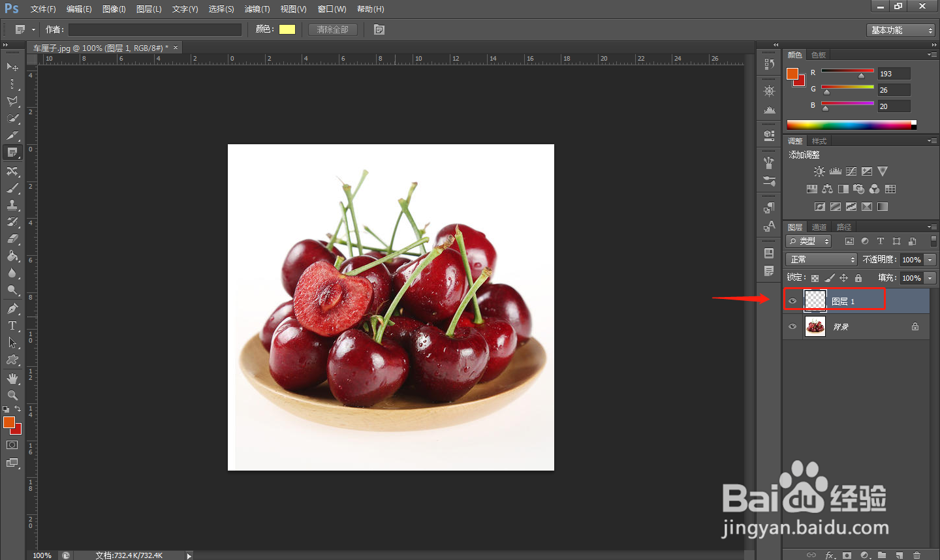Select the Zoom tool
Viewport: 940px width, 560px height.
tap(12, 396)
